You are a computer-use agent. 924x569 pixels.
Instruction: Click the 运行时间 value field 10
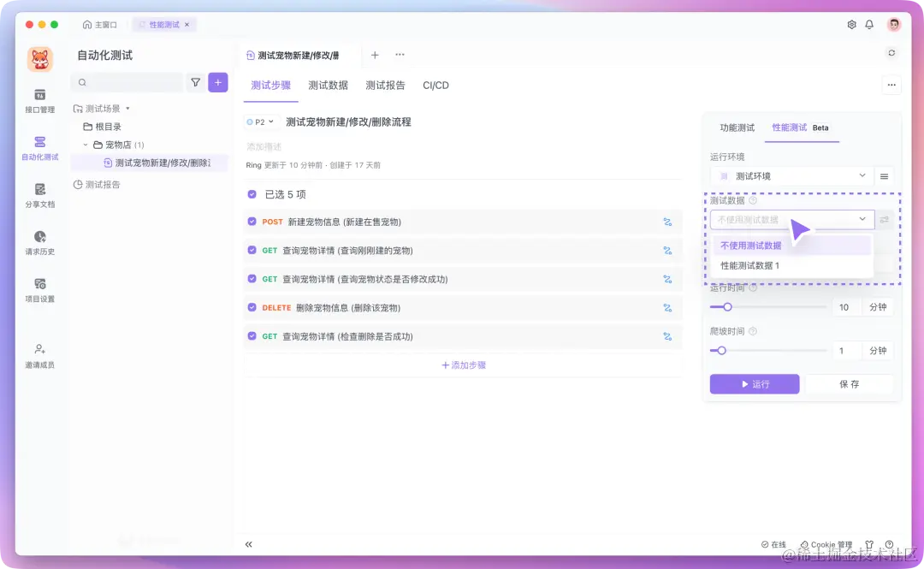click(x=847, y=307)
